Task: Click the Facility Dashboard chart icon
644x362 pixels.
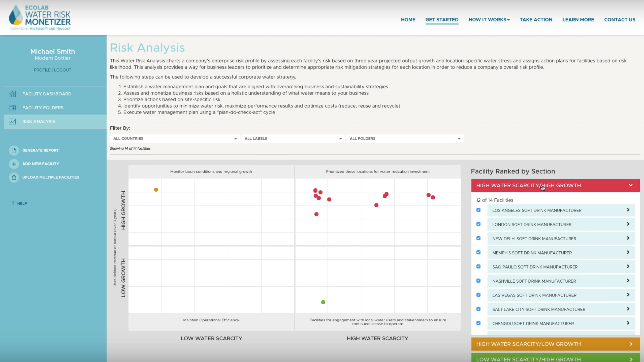Action: 12,94
